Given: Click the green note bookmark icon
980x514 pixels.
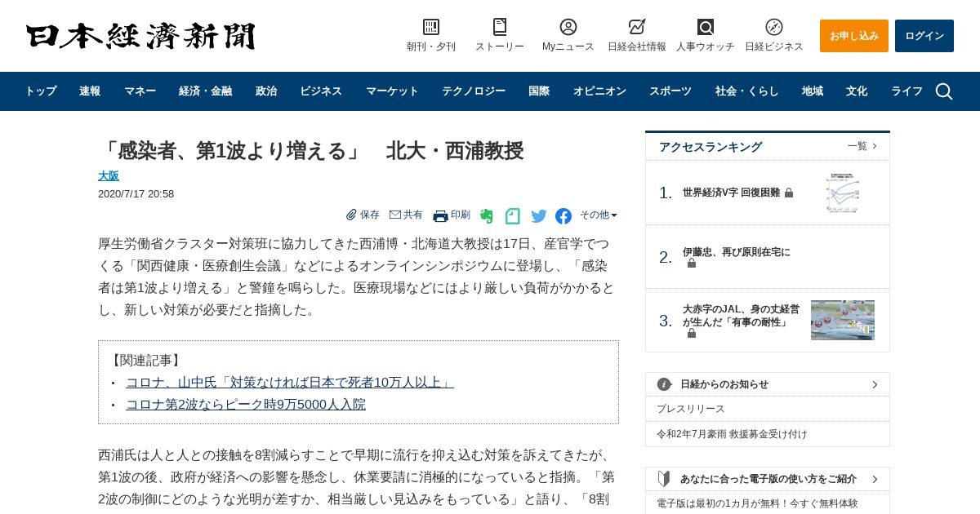Looking at the screenshot, I should pyautogui.click(x=513, y=216).
